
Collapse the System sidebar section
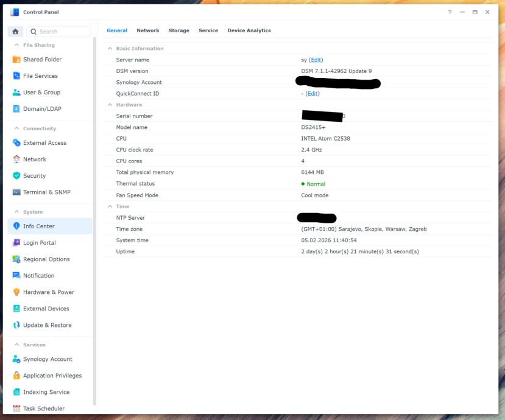(16, 212)
